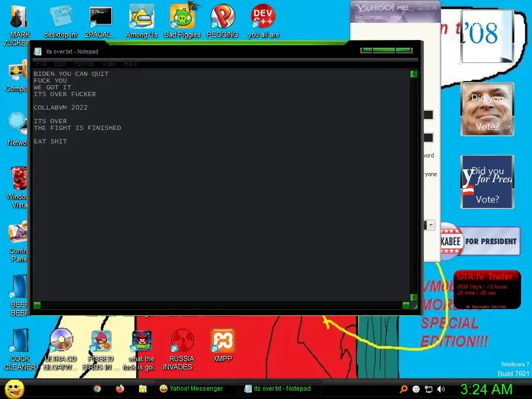532x399 pixels.
Task: Open the volume speaker tray icon
Action: (441, 389)
